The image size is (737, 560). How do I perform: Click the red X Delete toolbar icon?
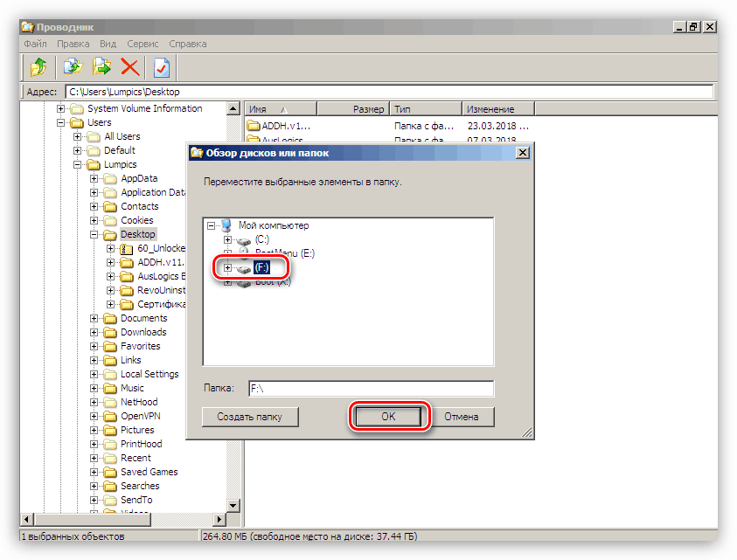tap(129, 67)
